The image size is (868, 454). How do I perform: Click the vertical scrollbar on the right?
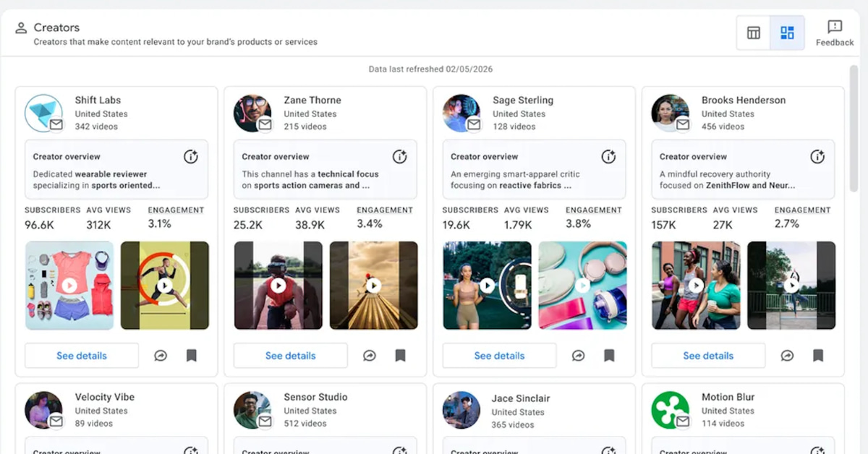pyautogui.click(x=854, y=130)
